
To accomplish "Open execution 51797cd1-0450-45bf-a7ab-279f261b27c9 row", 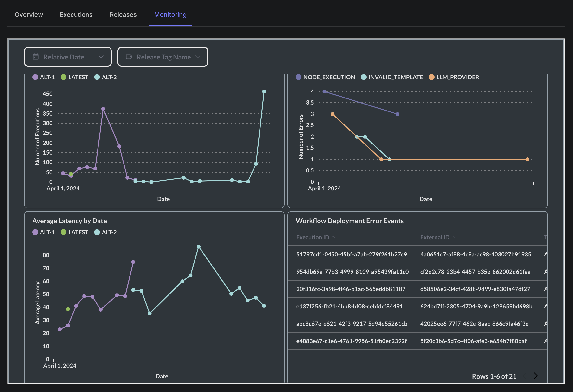I will point(351,255).
